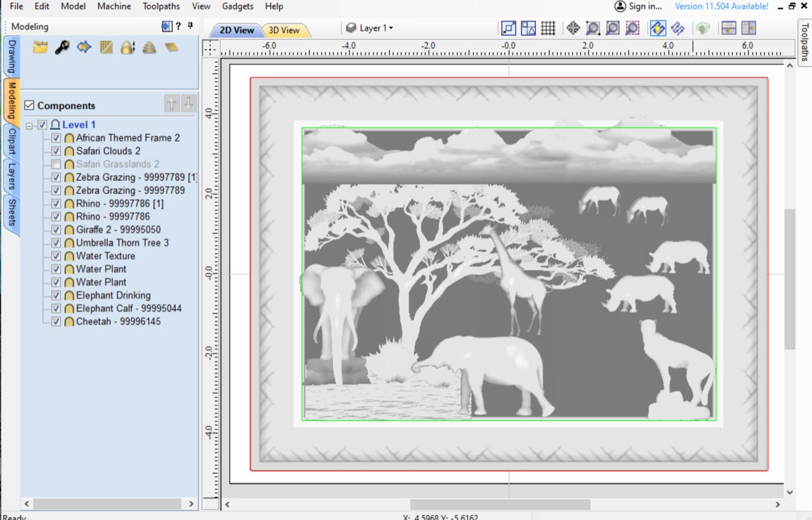
Task: Select the pan view icon
Action: click(x=573, y=28)
